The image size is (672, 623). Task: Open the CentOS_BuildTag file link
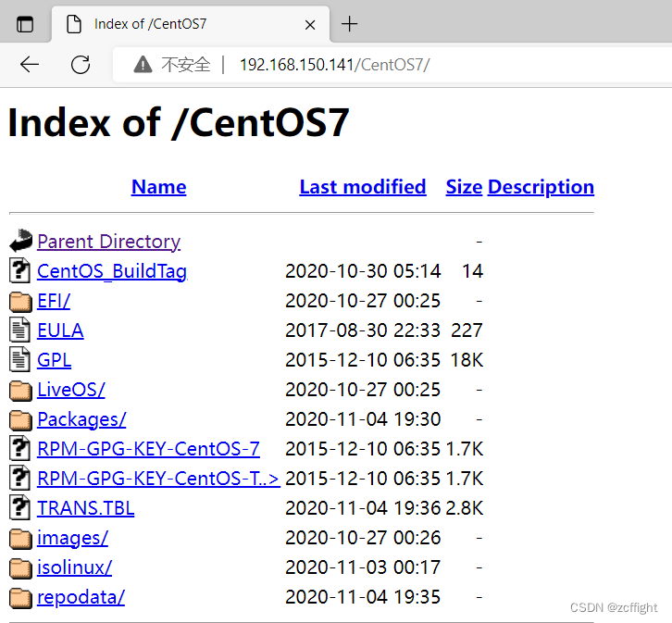pos(112,271)
